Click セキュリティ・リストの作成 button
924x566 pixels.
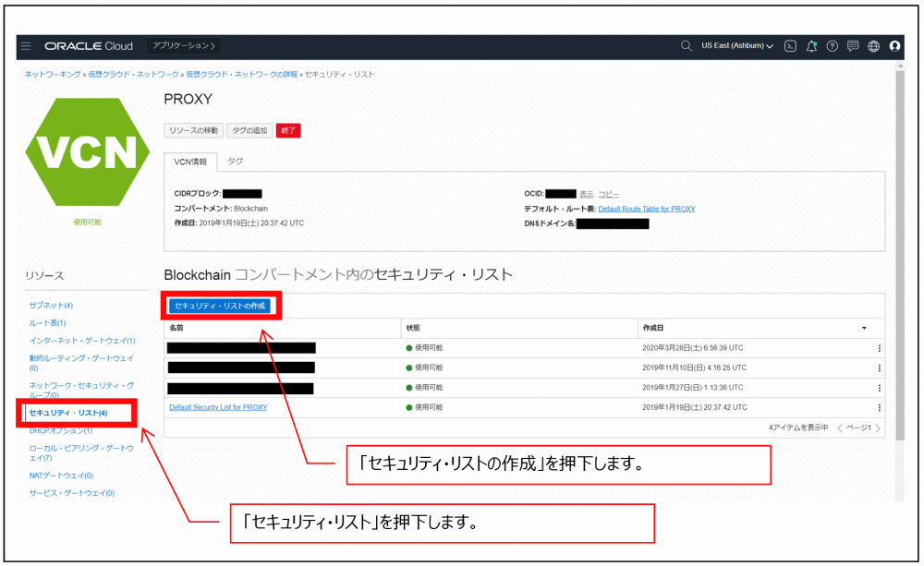coord(220,306)
